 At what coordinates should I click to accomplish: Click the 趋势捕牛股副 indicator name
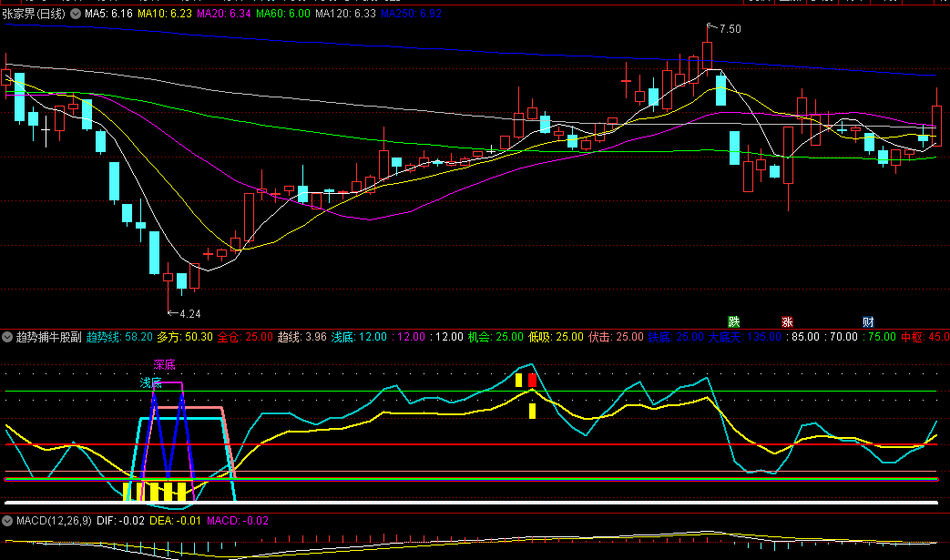48,337
